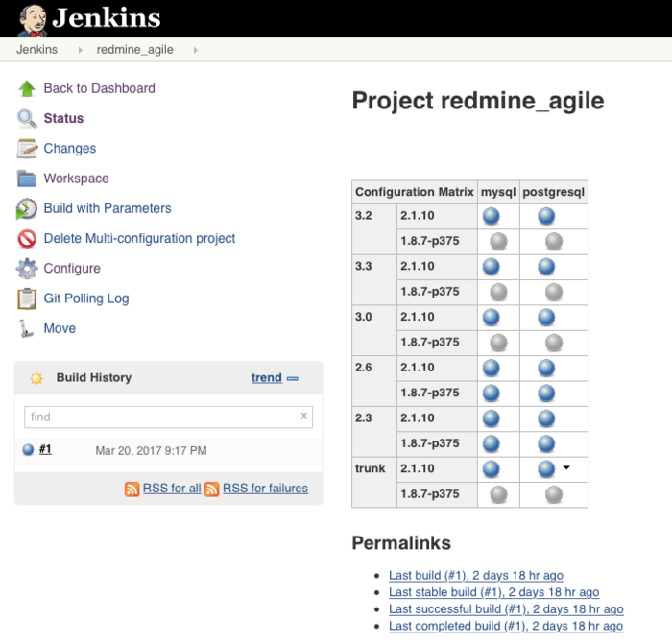The height and width of the screenshot is (644, 672).
Task: Click the trend link in Build History
Action: tap(266, 378)
